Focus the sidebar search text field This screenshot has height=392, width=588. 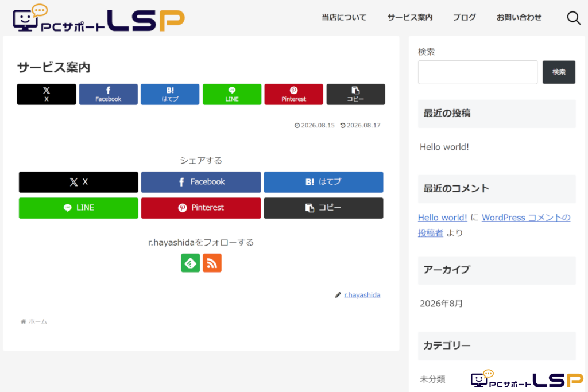click(478, 72)
